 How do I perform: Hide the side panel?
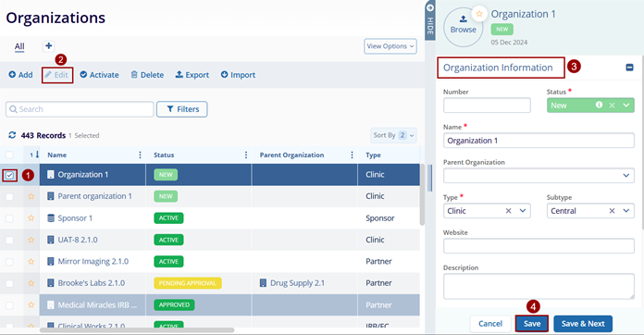(430, 20)
